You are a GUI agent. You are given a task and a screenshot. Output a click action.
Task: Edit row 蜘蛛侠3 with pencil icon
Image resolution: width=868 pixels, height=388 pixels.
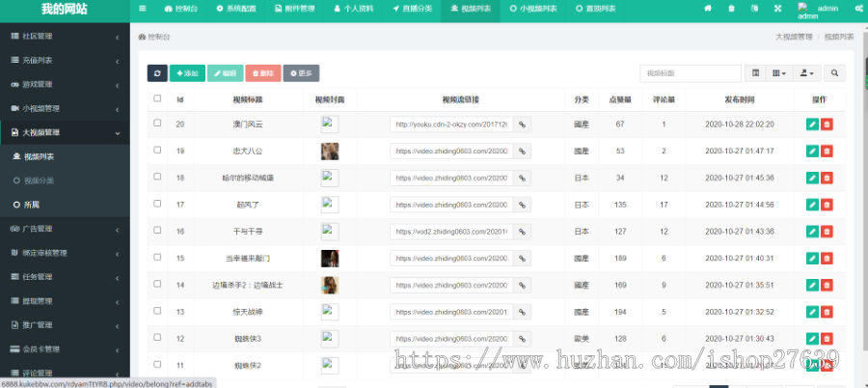[811, 339]
